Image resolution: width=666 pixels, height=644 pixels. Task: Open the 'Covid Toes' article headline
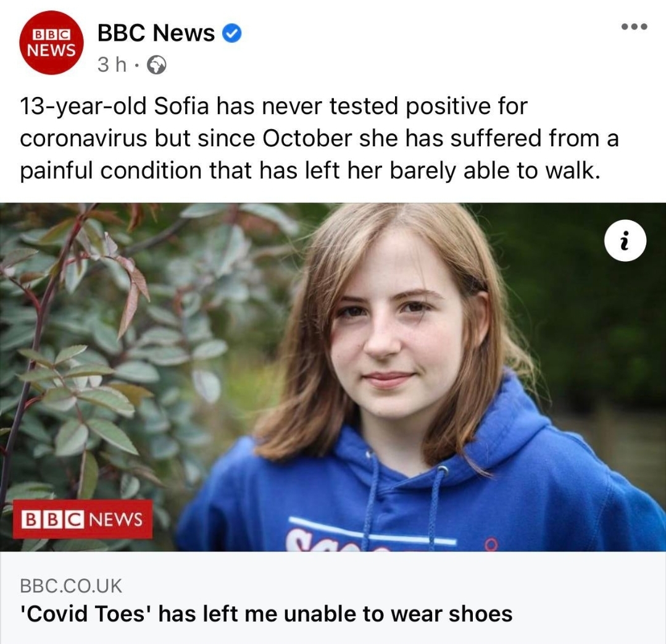266,614
